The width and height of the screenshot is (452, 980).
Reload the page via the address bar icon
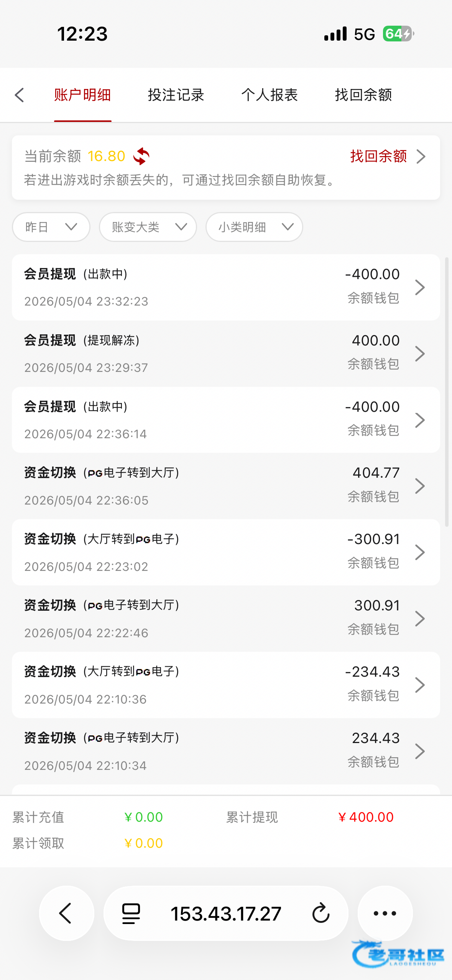coord(321,913)
